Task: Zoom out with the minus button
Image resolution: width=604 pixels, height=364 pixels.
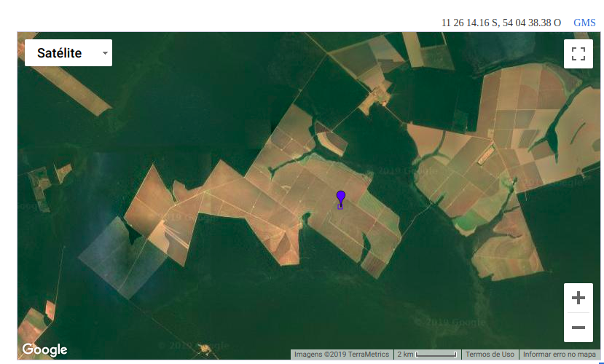Action: coord(578,328)
